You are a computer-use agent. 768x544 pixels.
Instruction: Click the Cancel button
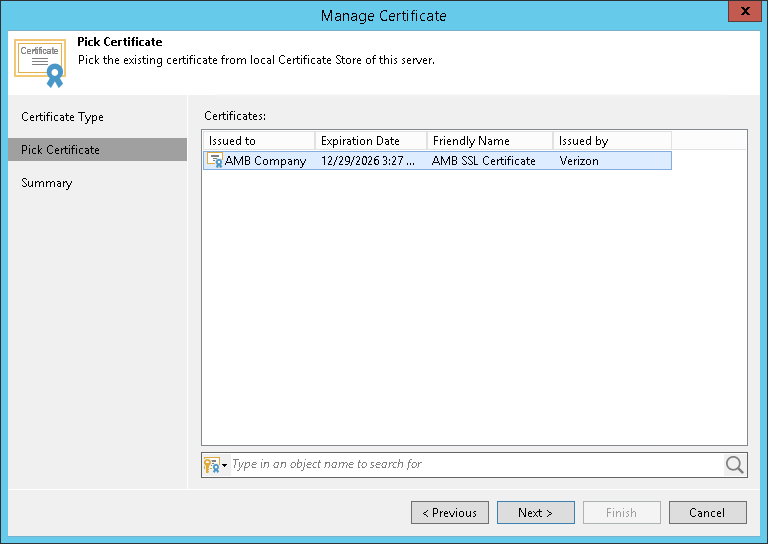coord(707,513)
